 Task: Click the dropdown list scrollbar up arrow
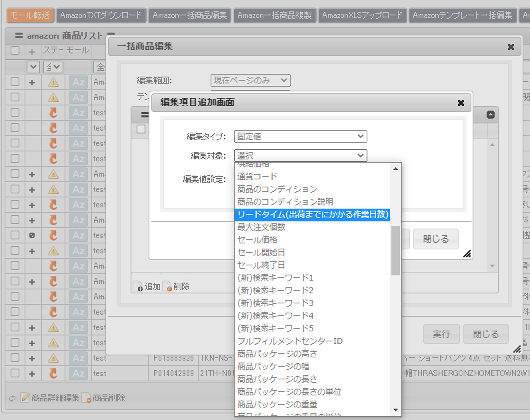[x=395, y=169]
